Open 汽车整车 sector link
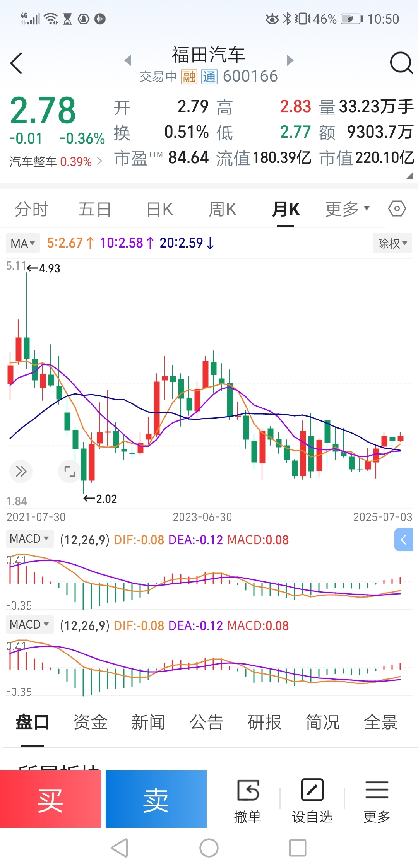Screen dimensions: 418x868 [56, 161]
